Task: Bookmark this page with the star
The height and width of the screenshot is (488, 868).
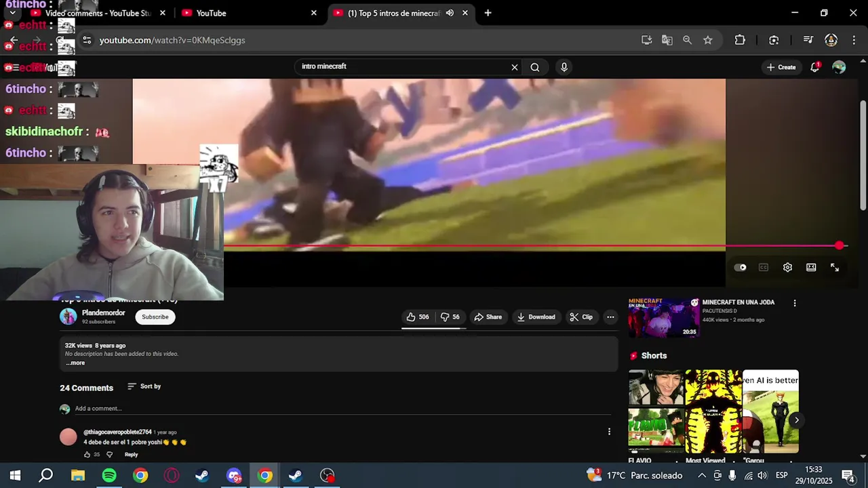Action: [x=708, y=40]
